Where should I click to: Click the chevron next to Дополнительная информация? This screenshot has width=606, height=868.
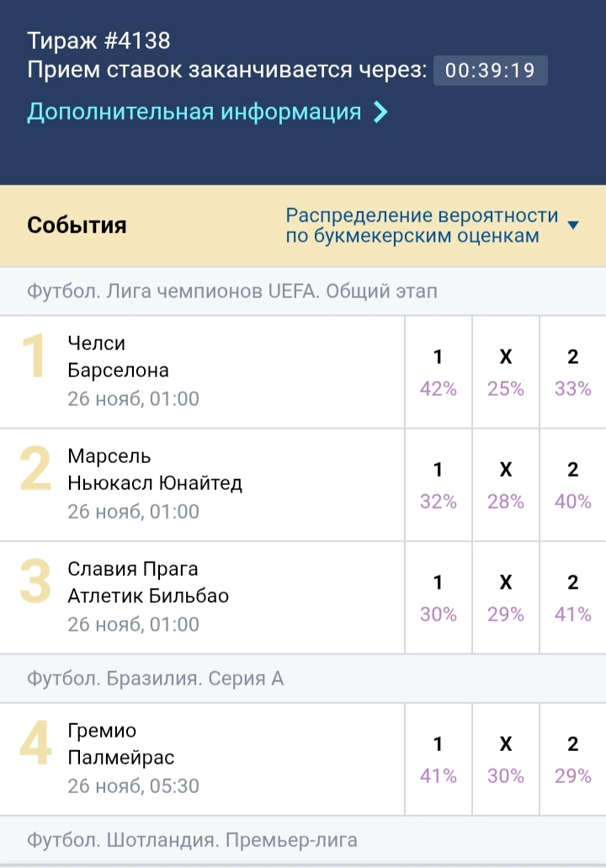tap(380, 112)
